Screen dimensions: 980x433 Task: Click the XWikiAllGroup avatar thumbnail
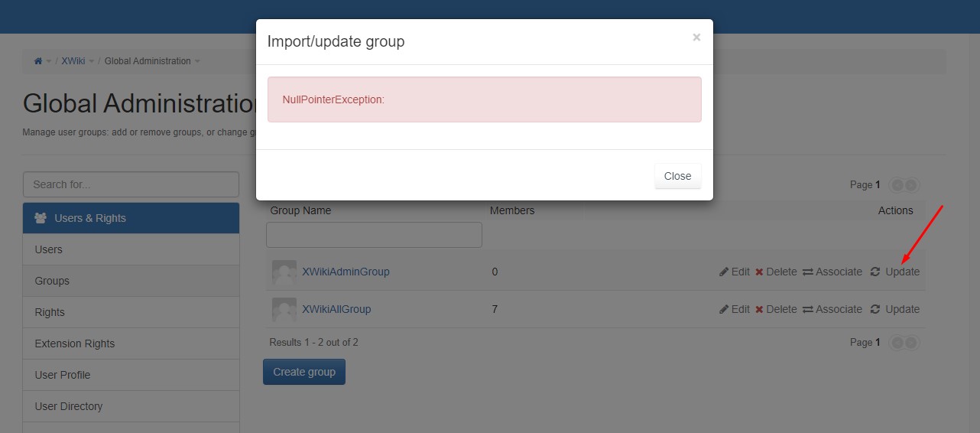point(284,310)
